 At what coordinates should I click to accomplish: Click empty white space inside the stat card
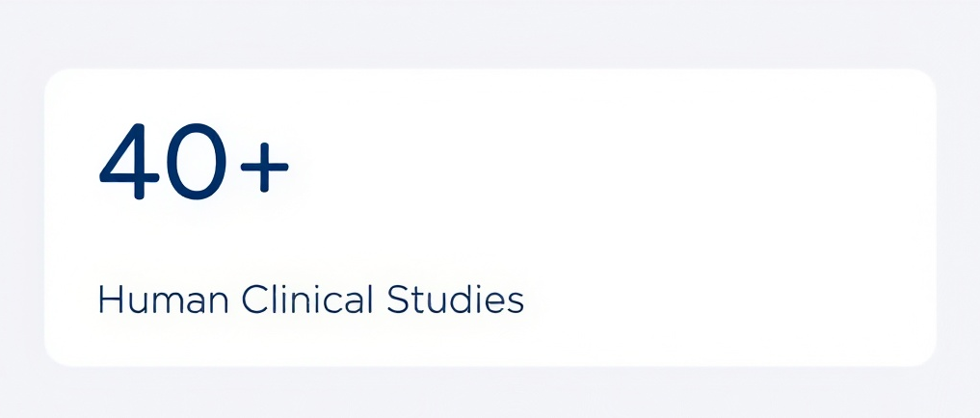675,212
